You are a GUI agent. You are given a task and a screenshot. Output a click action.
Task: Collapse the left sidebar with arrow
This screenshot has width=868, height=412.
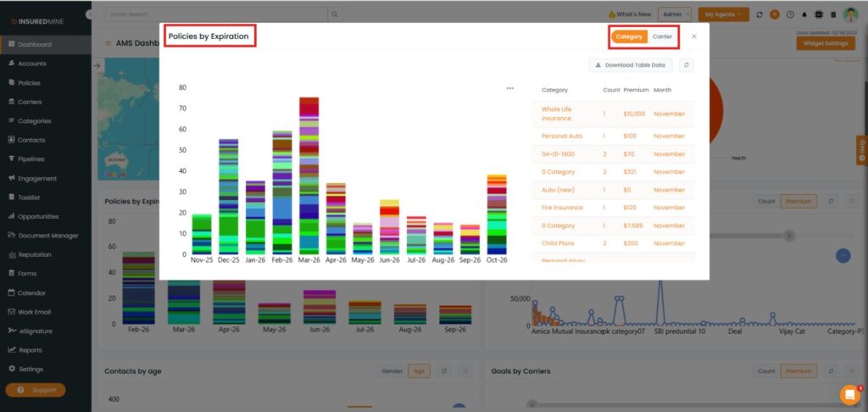click(x=90, y=15)
